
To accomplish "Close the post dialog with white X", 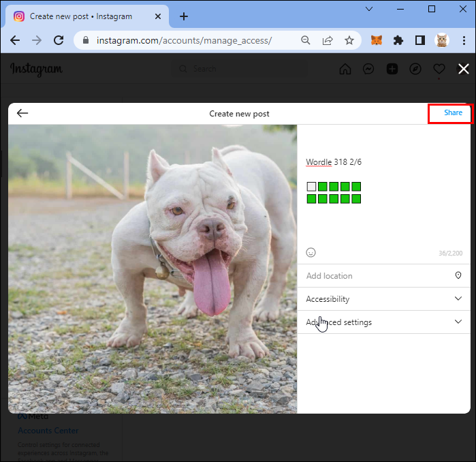I will click(464, 69).
